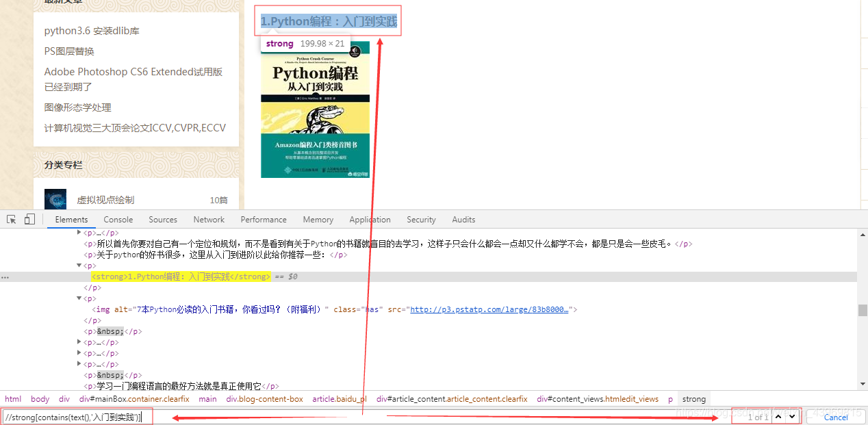The image size is (868, 425).
Task: Click the heading 1.Python编程：入门到实践
Action: pyautogui.click(x=329, y=21)
